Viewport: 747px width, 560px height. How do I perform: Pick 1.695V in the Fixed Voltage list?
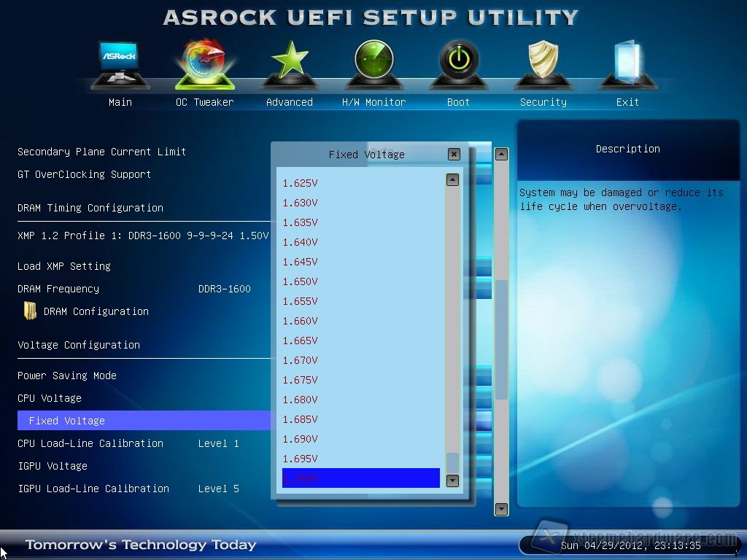click(x=301, y=459)
